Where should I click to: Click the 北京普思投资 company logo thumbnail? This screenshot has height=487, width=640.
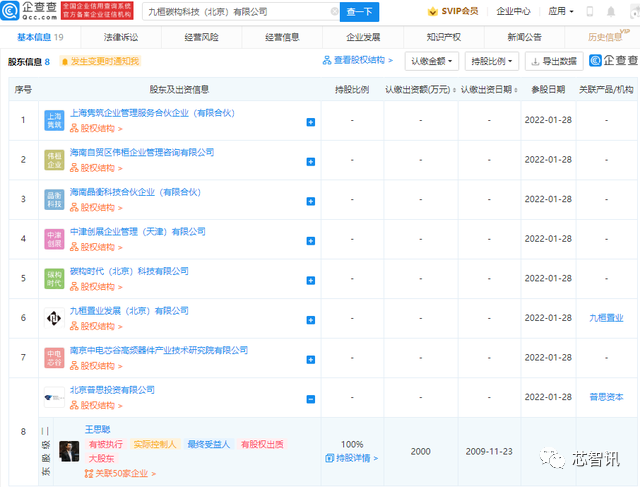[54, 398]
